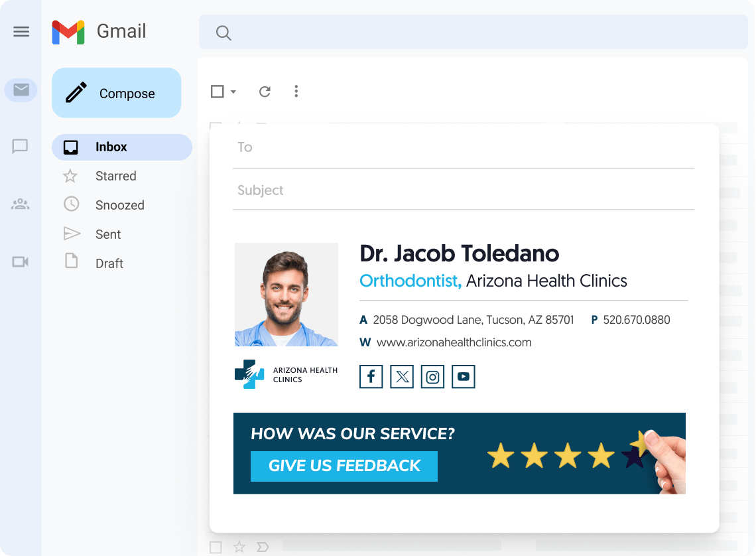This screenshot has height=556, width=756.
Task: Expand the select-all dropdown arrow
Action: pos(233,92)
